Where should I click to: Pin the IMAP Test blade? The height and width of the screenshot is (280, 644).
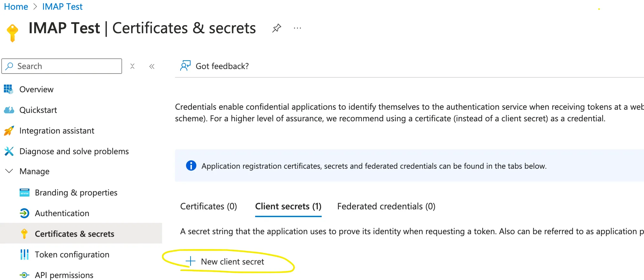click(x=276, y=28)
